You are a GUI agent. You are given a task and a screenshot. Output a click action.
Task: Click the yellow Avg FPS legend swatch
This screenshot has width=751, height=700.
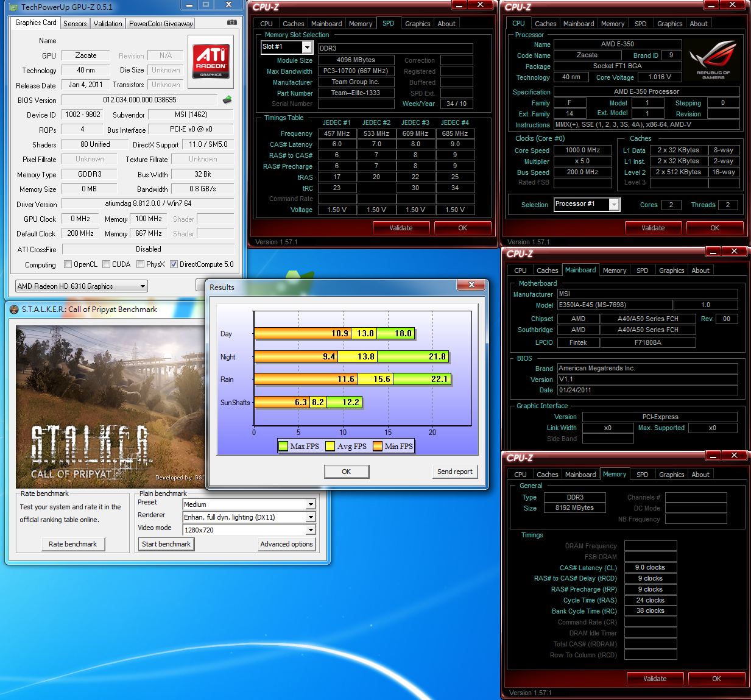click(x=330, y=446)
